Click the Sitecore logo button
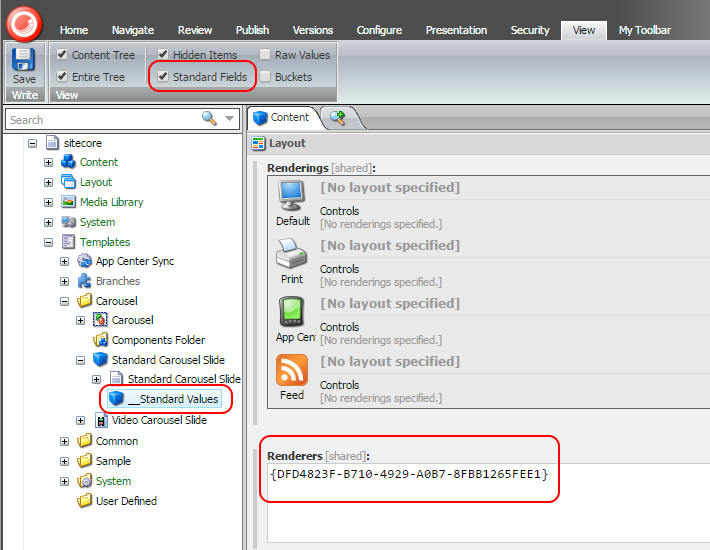This screenshot has width=710, height=550. click(24, 24)
